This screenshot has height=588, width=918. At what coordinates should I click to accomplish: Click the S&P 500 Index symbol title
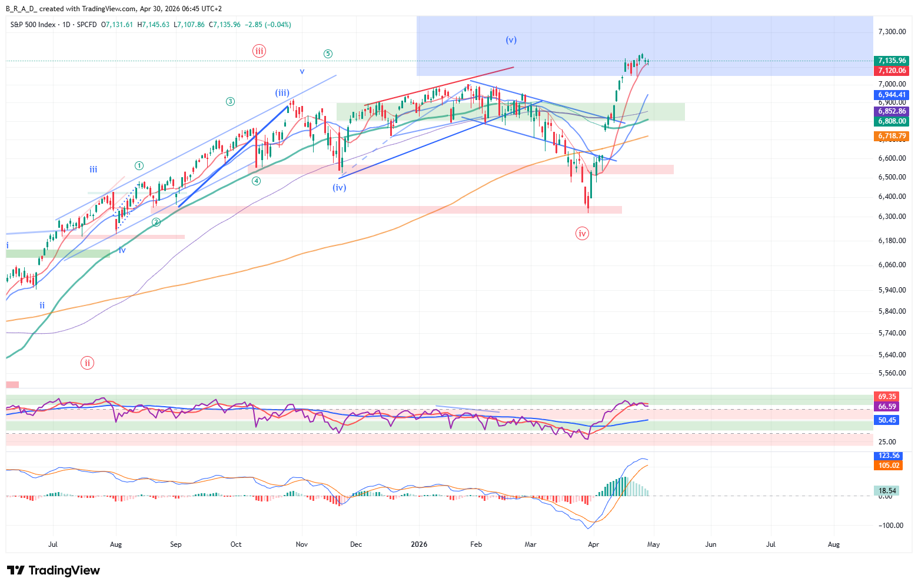33,25
